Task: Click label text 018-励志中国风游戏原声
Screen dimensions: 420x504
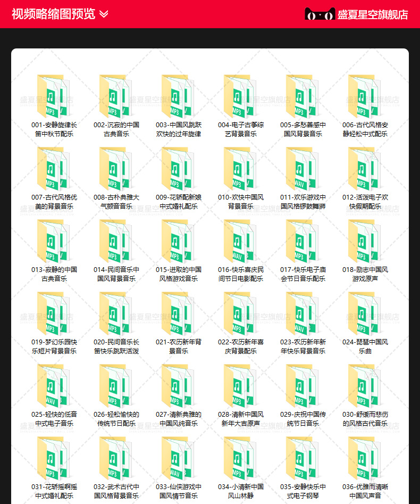Action: click(x=365, y=274)
